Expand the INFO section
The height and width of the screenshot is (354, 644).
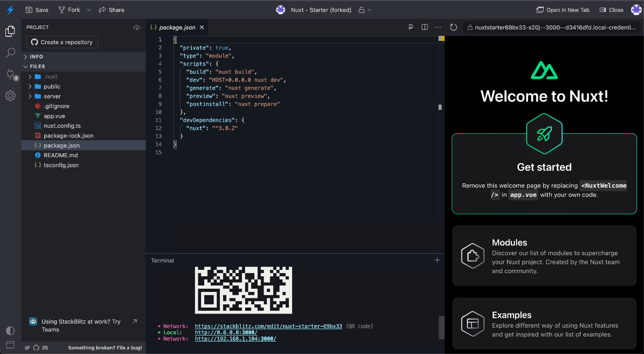pyautogui.click(x=83, y=57)
